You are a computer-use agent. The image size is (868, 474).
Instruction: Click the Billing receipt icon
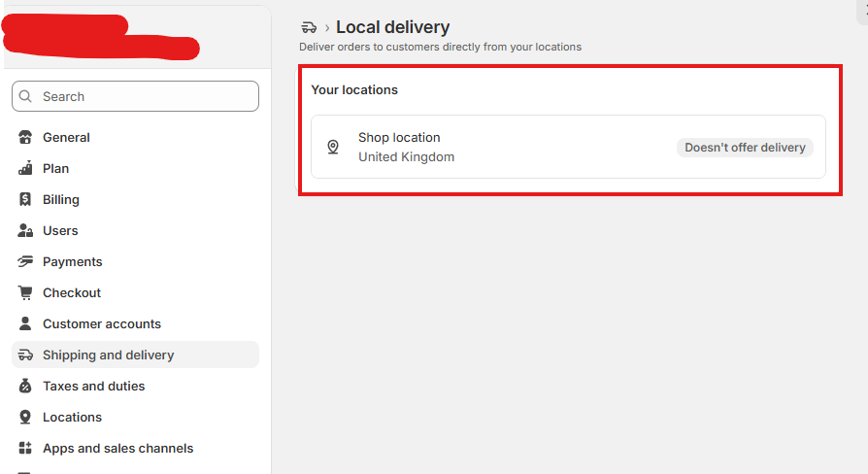(x=25, y=199)
